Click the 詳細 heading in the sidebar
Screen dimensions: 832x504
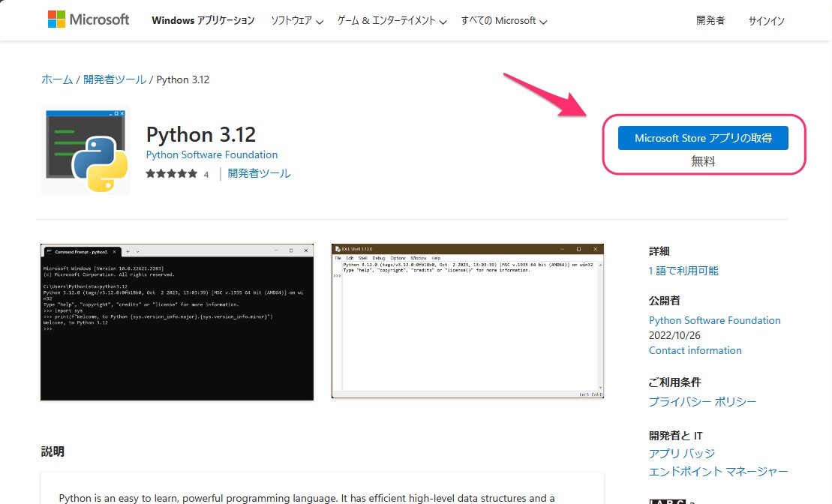point(659,251)
